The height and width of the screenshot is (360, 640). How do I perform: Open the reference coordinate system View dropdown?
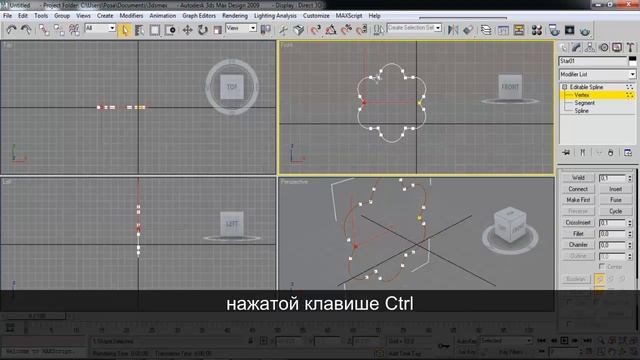click(x=241, y=28)
